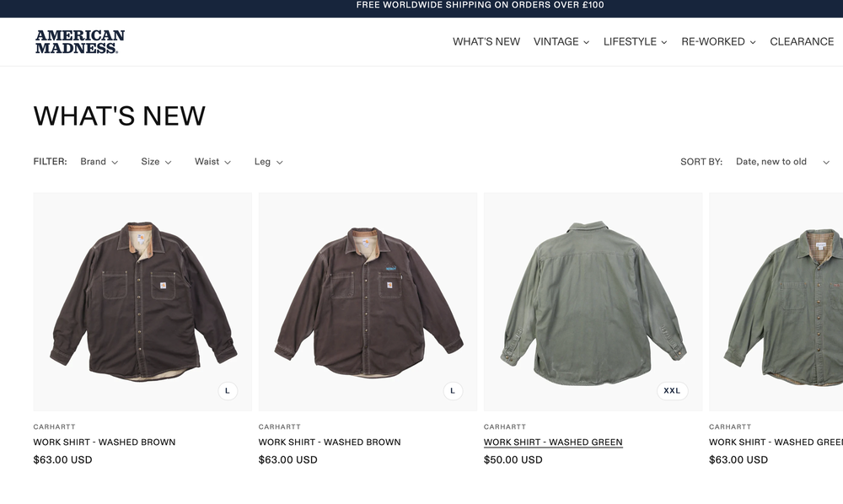View the washed green shirt back photo
The height and width of the screenshot is (504, 843).
(593, 302)
